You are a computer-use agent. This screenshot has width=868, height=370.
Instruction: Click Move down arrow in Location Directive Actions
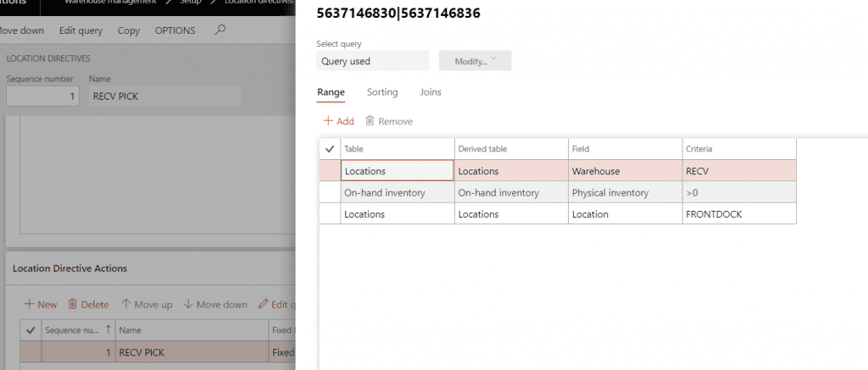(x=188, y=305)
